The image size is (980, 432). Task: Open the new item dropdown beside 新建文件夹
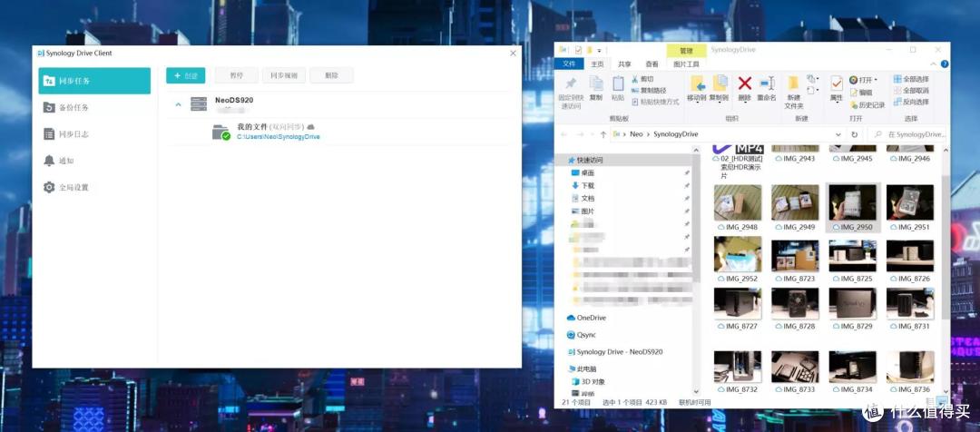(812, 79)
